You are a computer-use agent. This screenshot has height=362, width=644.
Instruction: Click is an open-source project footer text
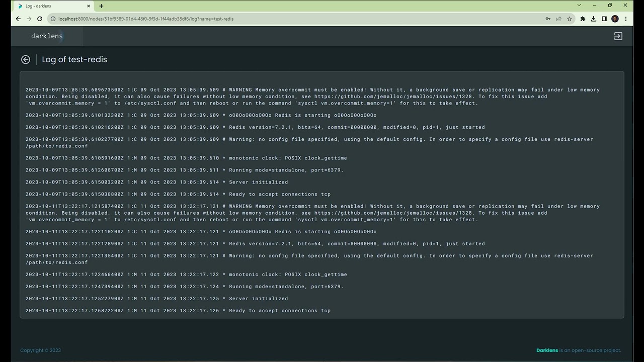(x=590, y=350)
